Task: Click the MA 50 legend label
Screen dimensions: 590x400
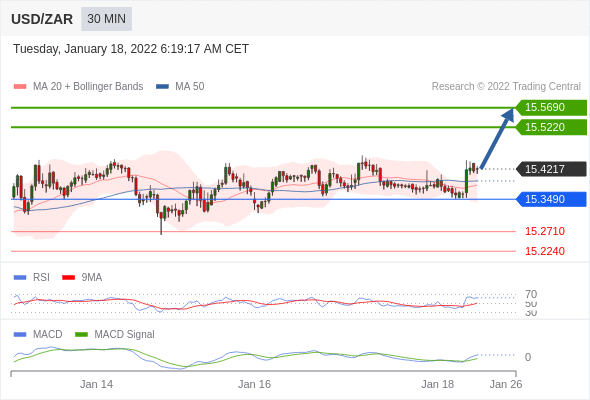Action: [x=190, y=87]
